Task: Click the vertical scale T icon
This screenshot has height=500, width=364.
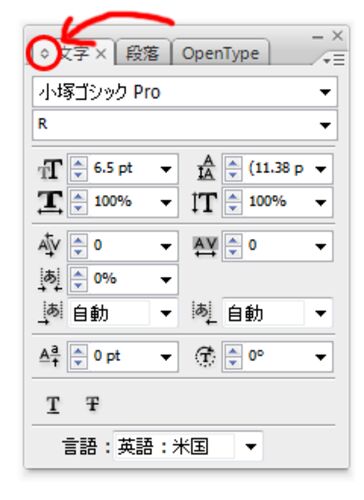Action: tap(204, 202)
